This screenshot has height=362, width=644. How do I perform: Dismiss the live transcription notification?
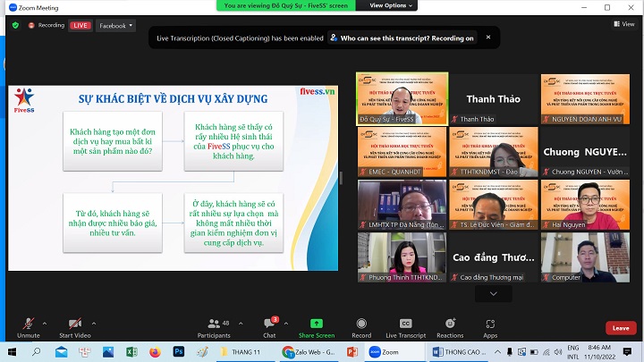coord(488,37)
